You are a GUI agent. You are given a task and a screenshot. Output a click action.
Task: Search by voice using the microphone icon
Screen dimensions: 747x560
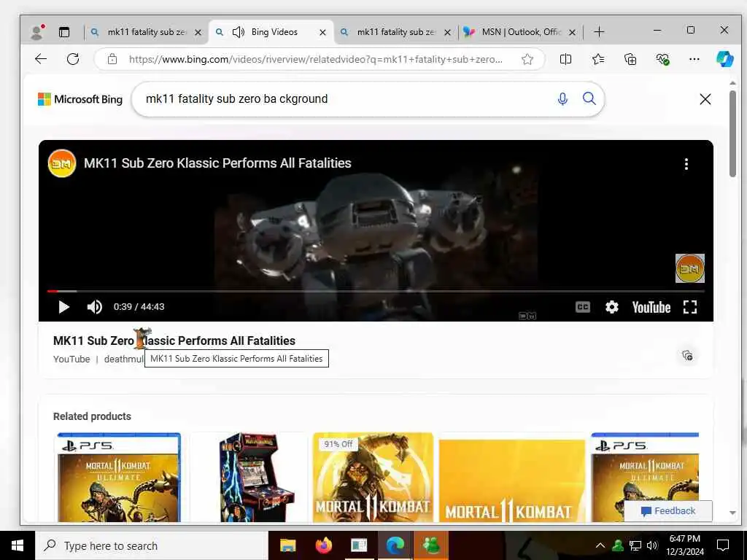(562, 99)
